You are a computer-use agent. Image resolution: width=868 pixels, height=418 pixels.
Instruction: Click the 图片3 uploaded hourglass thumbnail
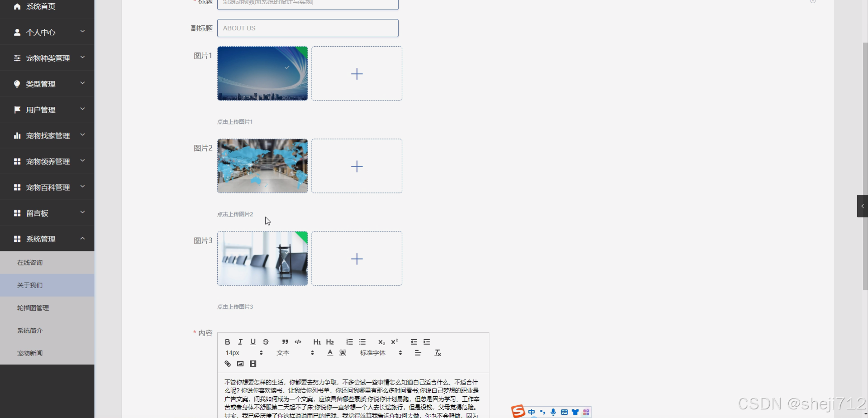(262, 259)
